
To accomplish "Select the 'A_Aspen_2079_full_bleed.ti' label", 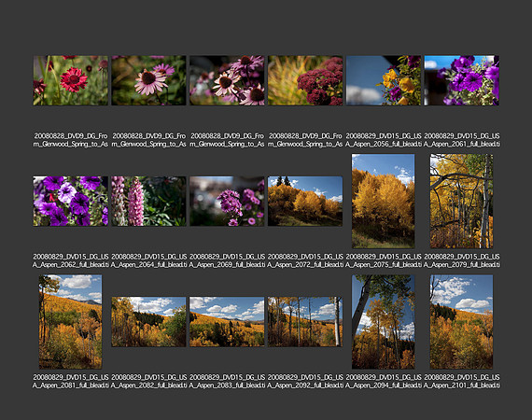I will [x=462, y=265].
